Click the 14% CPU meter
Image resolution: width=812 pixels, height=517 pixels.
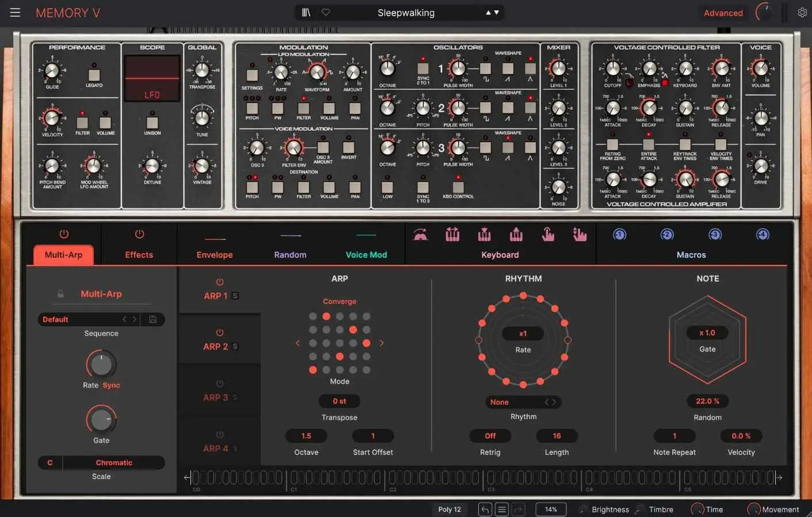551,510
